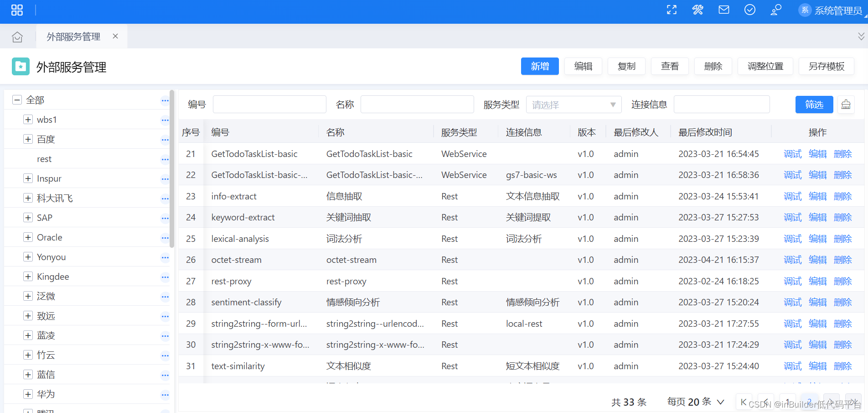This screenshot has height=413, width=868.
Task: Open the tools wrench icon
Action: click(697, 10)
